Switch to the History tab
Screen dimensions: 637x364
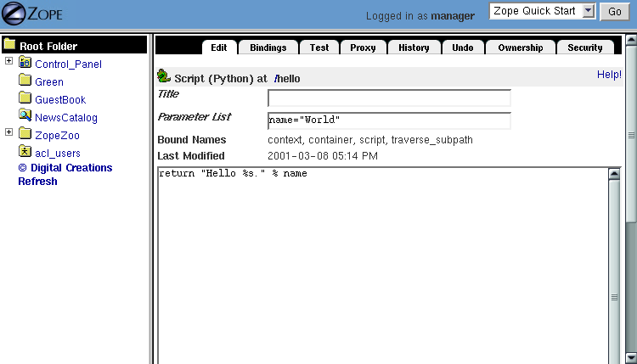click(414, 48)
